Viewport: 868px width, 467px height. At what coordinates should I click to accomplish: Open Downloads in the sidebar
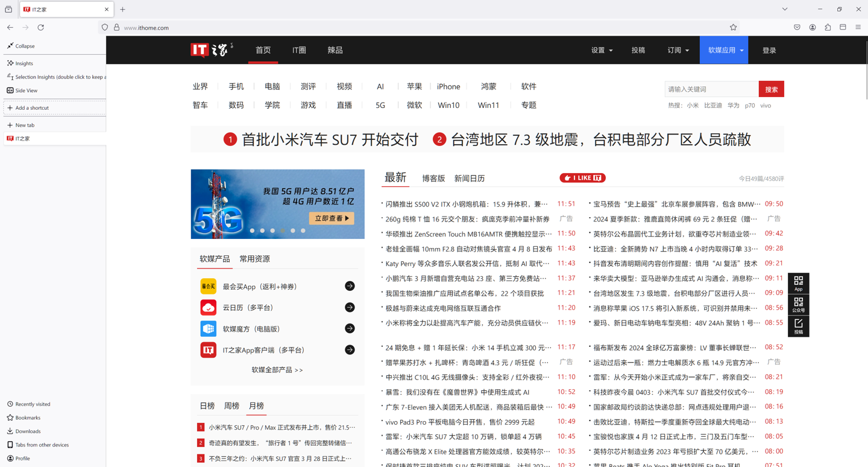point(24,431)
